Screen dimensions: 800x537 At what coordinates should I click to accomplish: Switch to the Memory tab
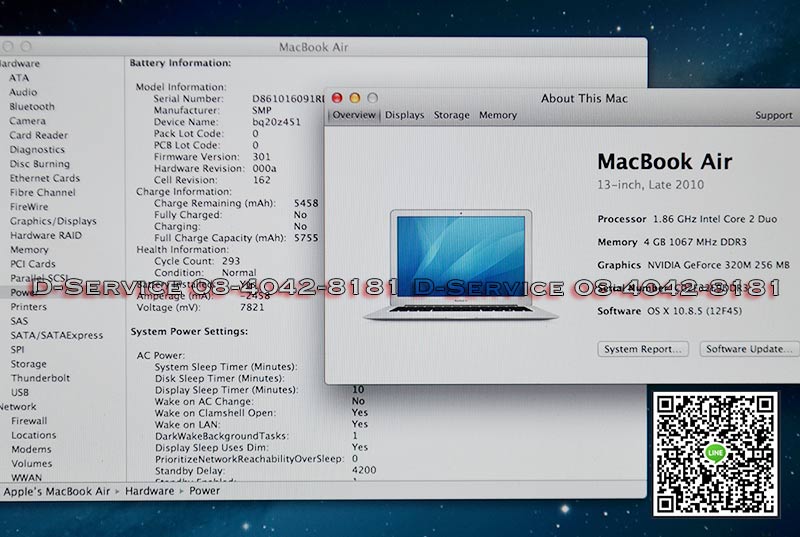tap(497, 115)
